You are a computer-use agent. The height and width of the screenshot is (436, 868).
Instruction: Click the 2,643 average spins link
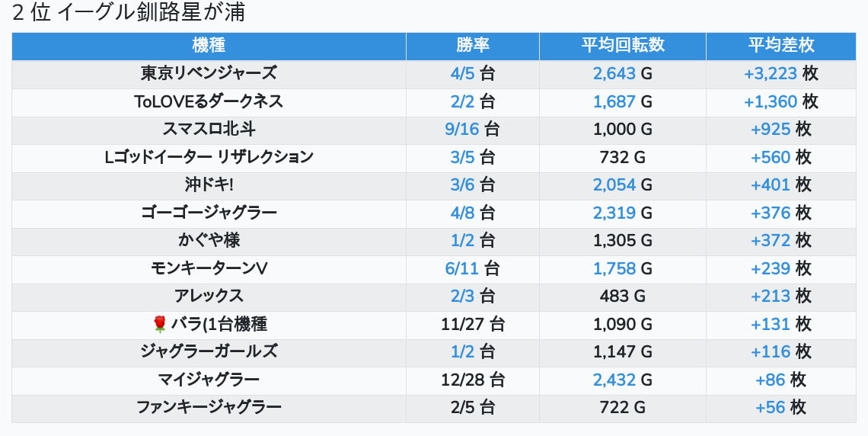pyautogui.click(x=614, y=74)
